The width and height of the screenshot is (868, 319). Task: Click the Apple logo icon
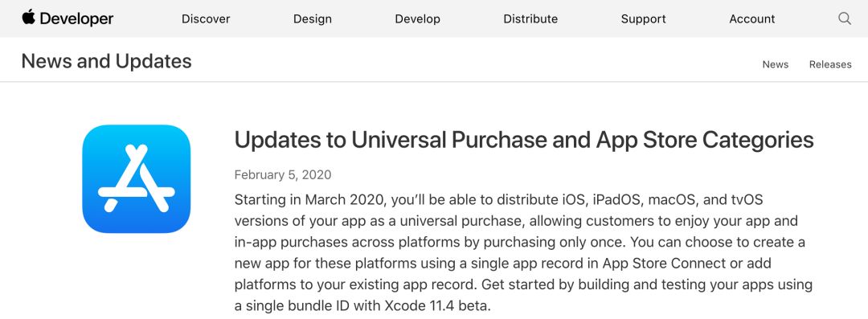pos(28,17)
